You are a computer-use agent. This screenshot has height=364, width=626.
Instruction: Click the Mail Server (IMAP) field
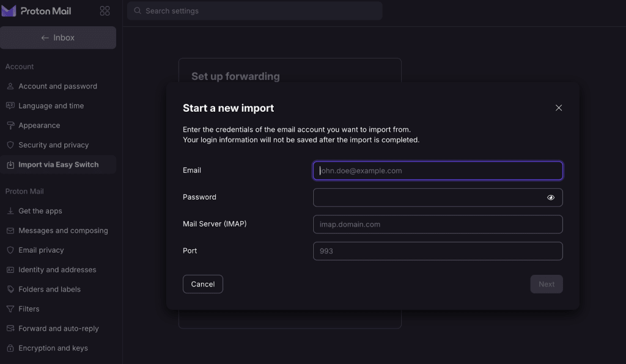pyautogui.click(x=438, y=224)
